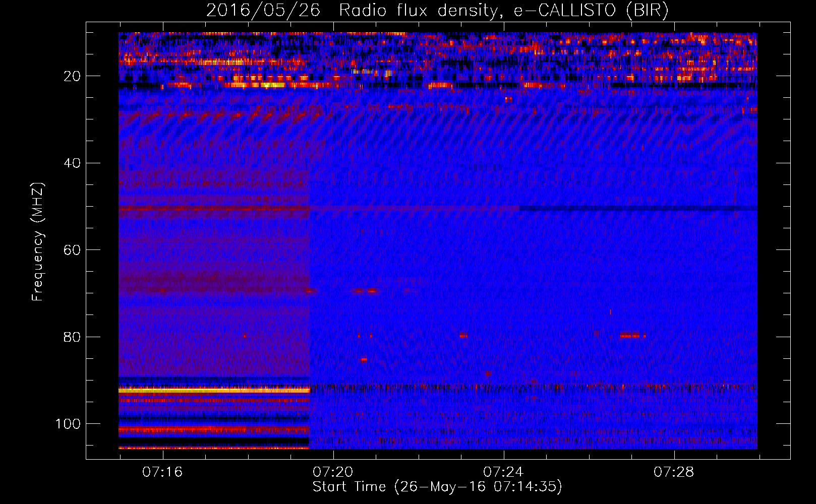This screenshot has width=816, height=504.
Task: Click the 07:28 time tick label
Action: pyautogui.click(x=674, y=472)
